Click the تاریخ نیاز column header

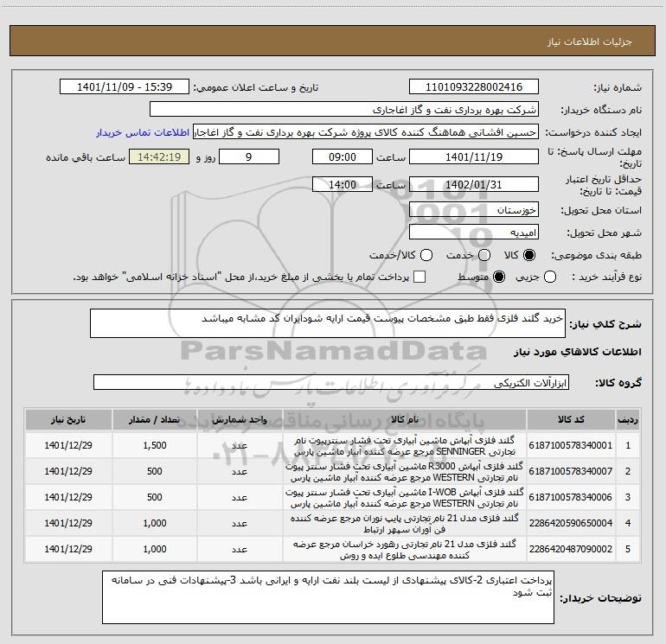point(68,419)
